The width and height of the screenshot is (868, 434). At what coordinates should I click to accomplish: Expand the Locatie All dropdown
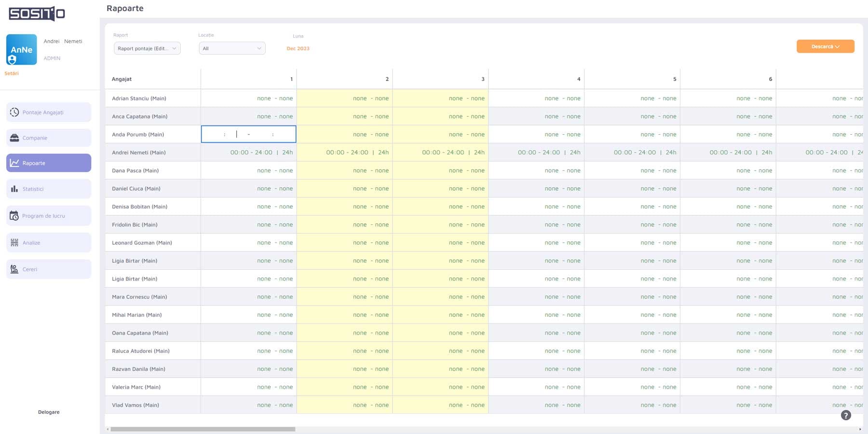pos(232,48)
